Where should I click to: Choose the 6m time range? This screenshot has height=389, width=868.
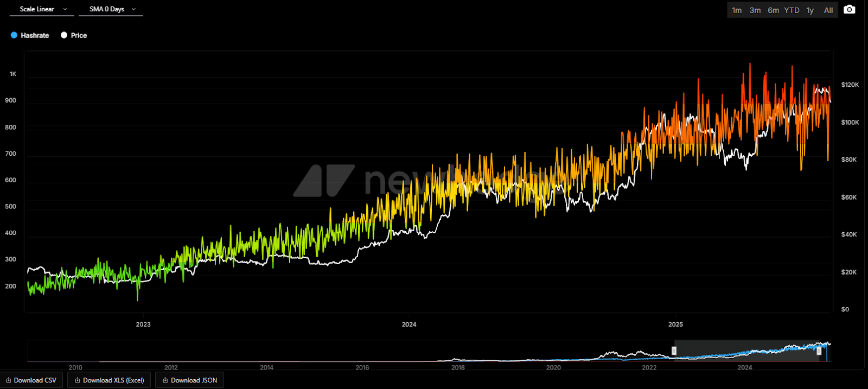[773, 10]
